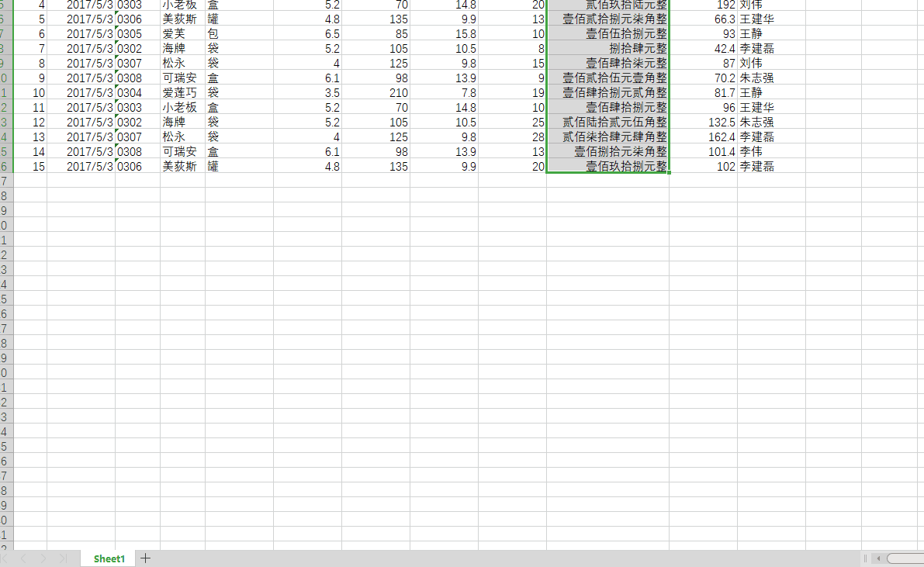Click the date 2017/5/3 in the 爱芙 row
This screenshot has height=567, width=924.
click(81, 33)
